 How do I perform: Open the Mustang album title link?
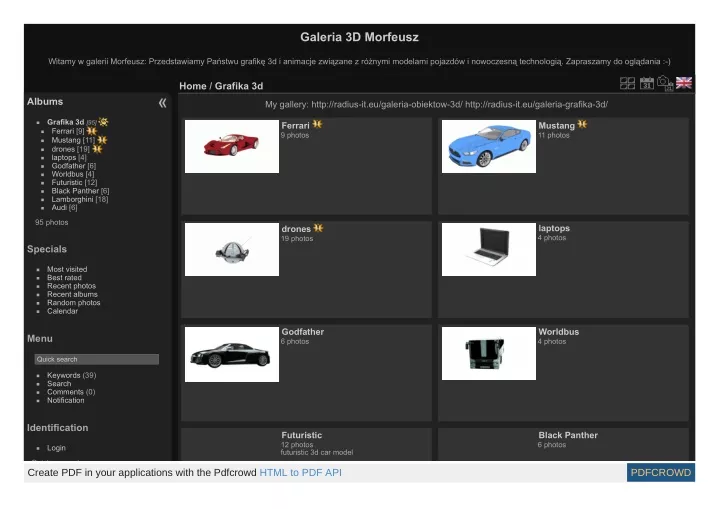[557, 125]
